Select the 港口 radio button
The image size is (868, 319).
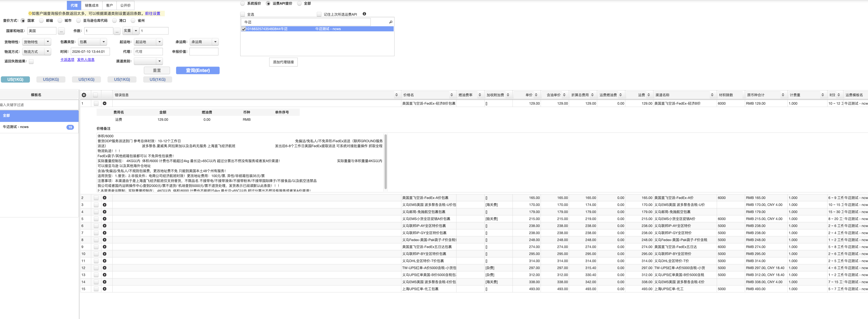click(x=115, y=21)
